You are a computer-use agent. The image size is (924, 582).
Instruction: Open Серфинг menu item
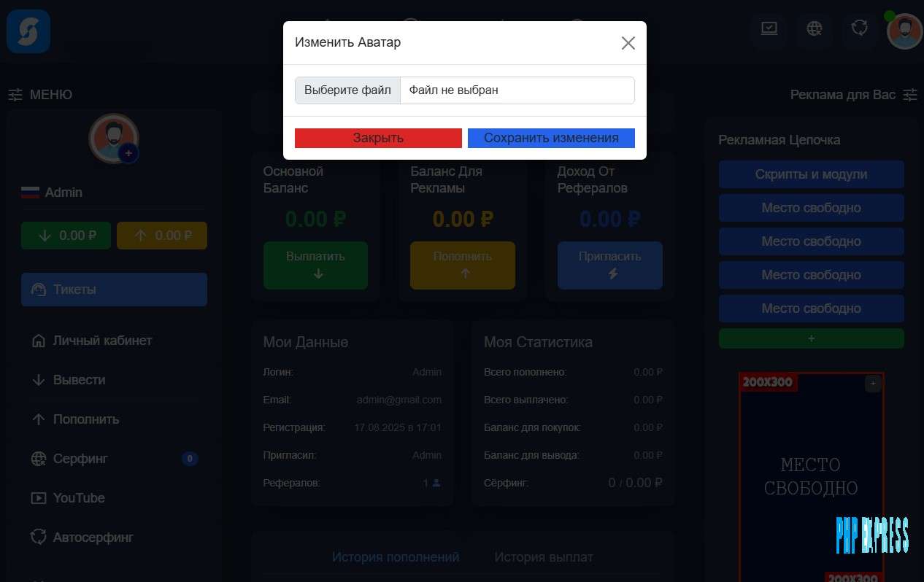point(114,459)
